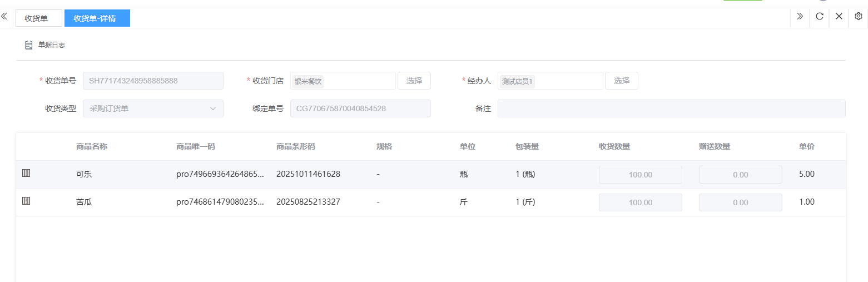
Task: Click the refresh page icon
Action: tap(819, 17)
